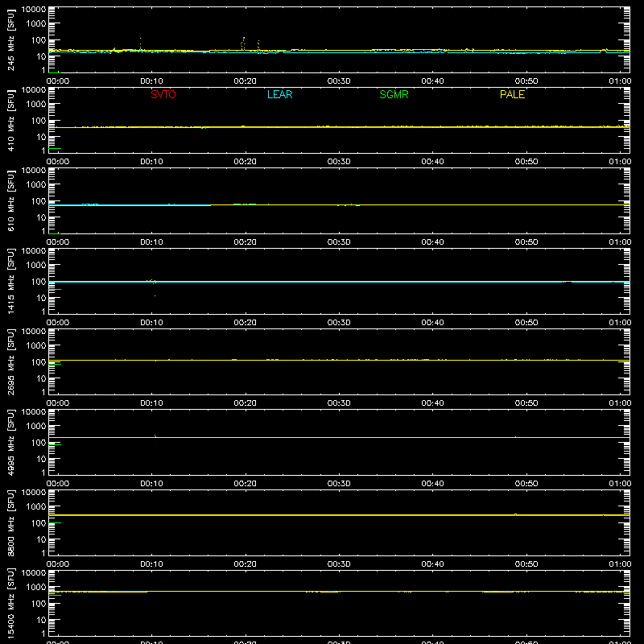Click the cyan LEAR legend label
Viewport: 644px width, 644px height.
[x=279, y=94]
